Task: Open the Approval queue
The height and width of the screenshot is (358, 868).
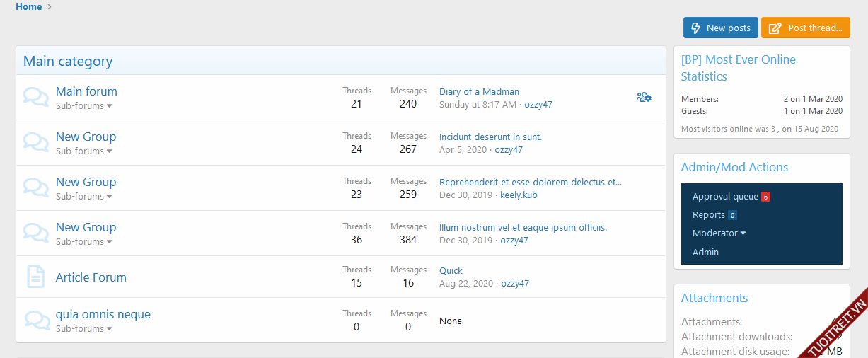Action: pyautogui.click(x=725, y=197)
